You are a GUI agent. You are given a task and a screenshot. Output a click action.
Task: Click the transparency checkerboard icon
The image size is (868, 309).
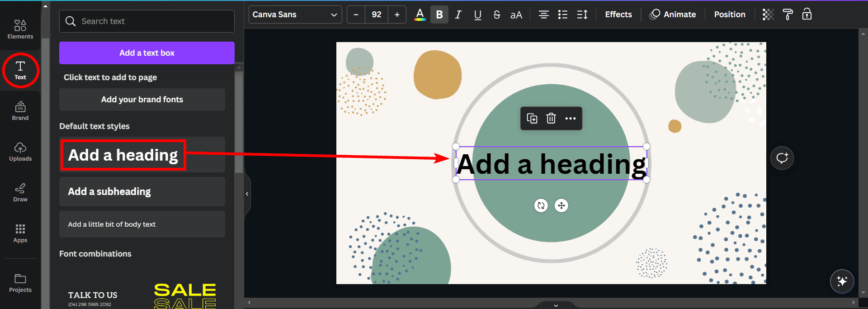click(768, 14)
